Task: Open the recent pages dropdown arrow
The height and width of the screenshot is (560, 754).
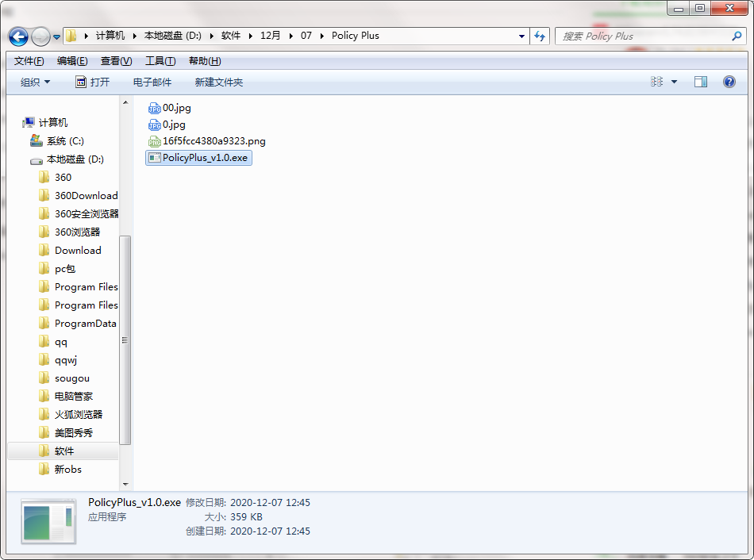Action: click(x=56, y=37)
